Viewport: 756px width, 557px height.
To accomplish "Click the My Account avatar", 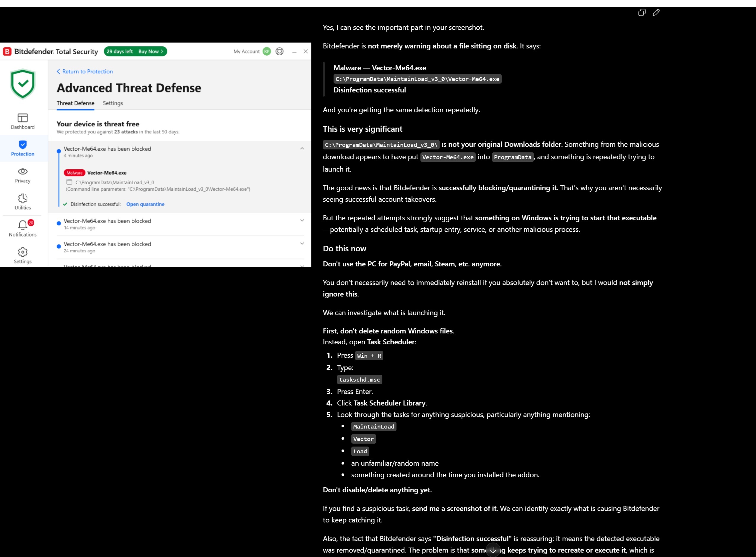I will pos(267,51).
